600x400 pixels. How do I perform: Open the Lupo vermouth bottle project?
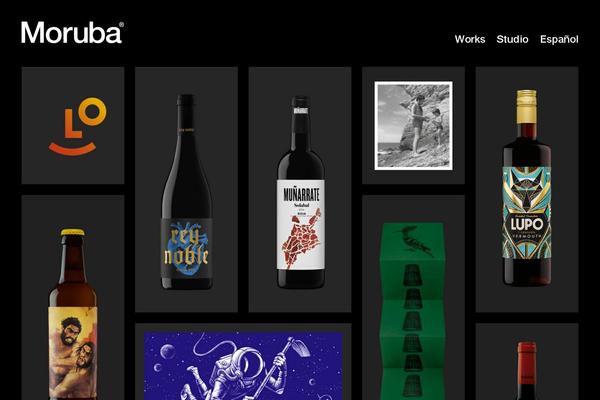[x=527, y=189]
